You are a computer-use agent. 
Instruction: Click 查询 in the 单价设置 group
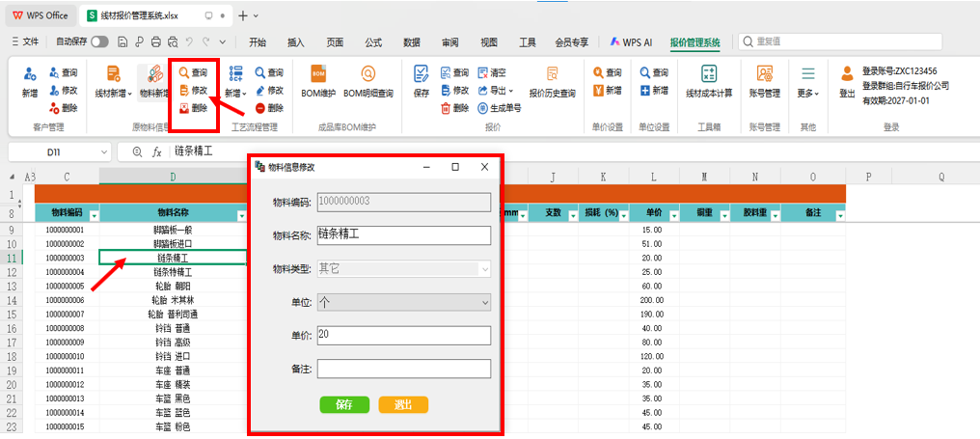(x=608, y=72)
